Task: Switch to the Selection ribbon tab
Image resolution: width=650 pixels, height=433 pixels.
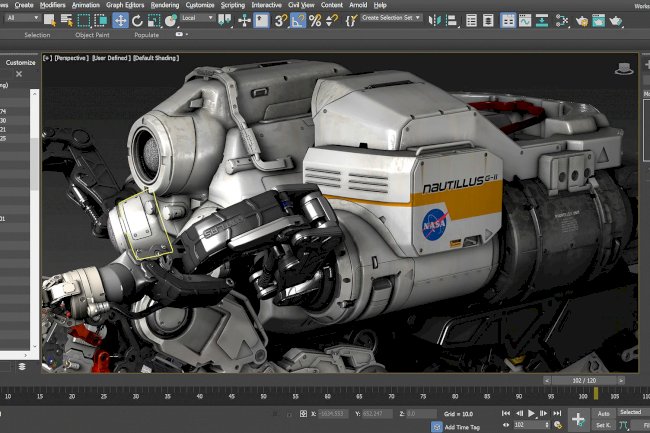Action: [37, 35]
